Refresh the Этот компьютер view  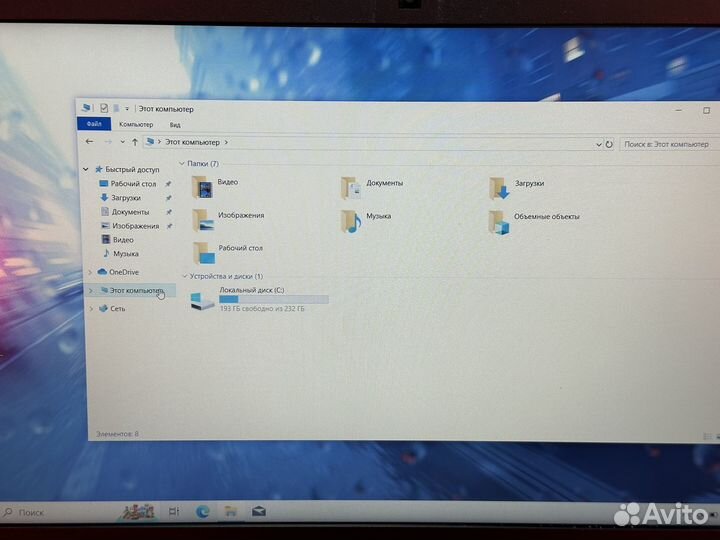[609, 144]
